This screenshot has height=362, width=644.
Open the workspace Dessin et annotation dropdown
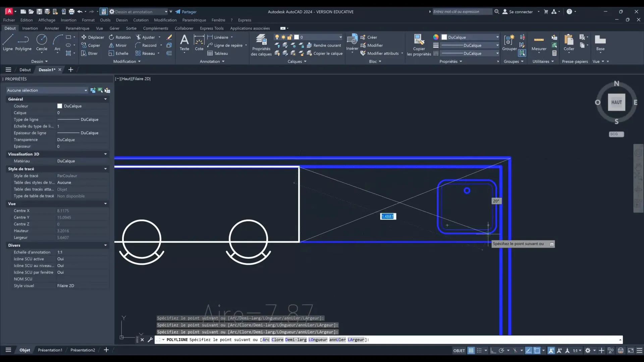[138, 12]
